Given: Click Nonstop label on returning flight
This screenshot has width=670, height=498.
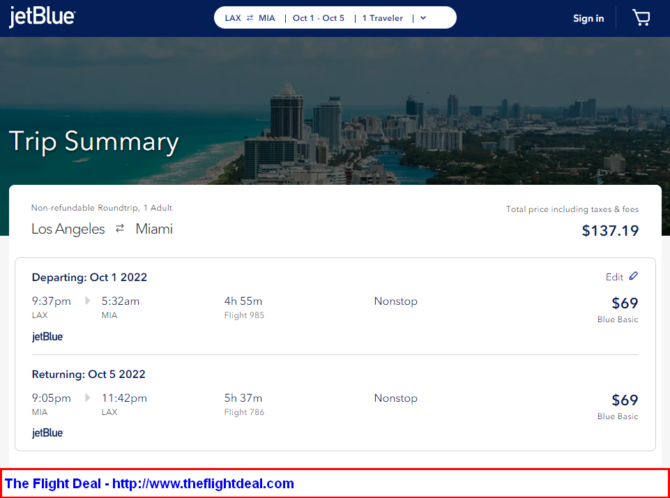Looking at the screenshot, I should pos(396,398).
